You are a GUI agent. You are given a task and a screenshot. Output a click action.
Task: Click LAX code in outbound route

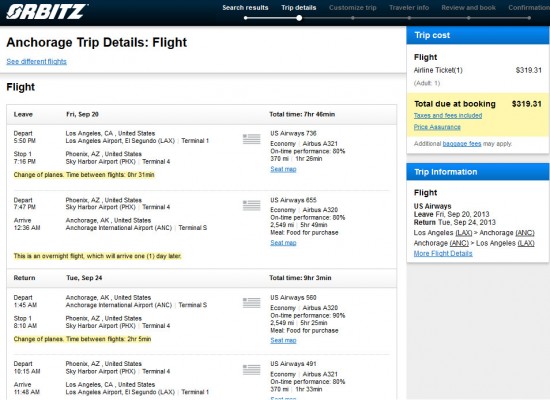[x=463, y=233]
